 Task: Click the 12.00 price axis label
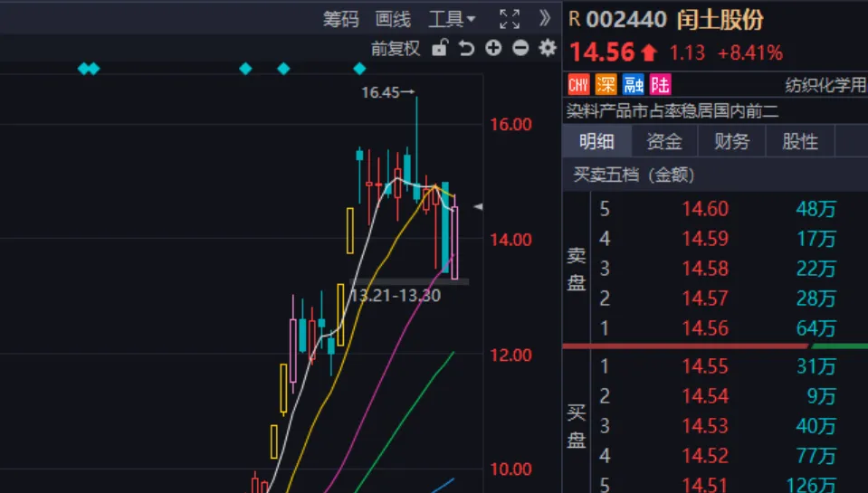coord(510,356)
